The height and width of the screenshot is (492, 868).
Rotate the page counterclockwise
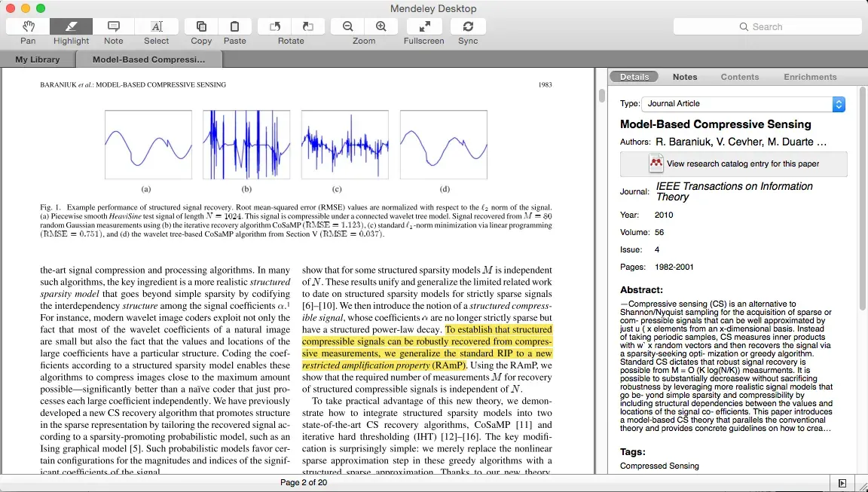(274, 27)
